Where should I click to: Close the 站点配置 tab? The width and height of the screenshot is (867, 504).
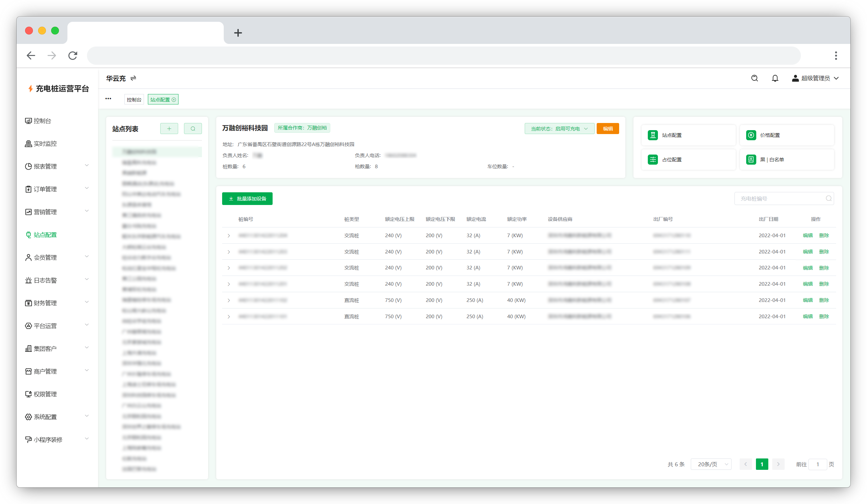(174, 100)
